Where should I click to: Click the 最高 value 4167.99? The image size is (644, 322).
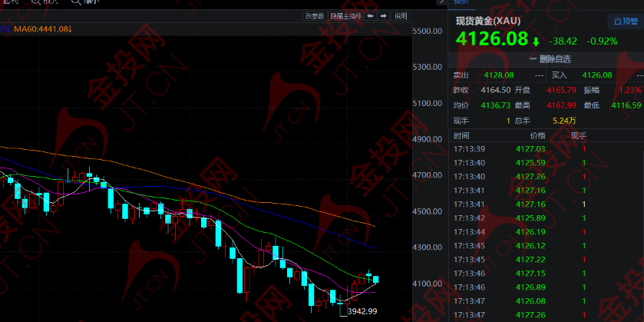click(x=561, y=105)
